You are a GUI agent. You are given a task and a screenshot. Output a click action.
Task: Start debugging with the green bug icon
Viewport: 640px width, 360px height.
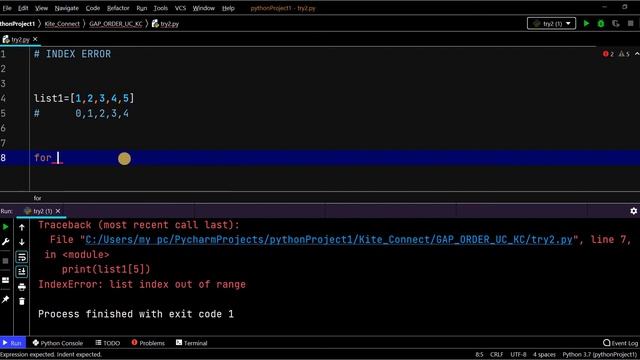601,23
